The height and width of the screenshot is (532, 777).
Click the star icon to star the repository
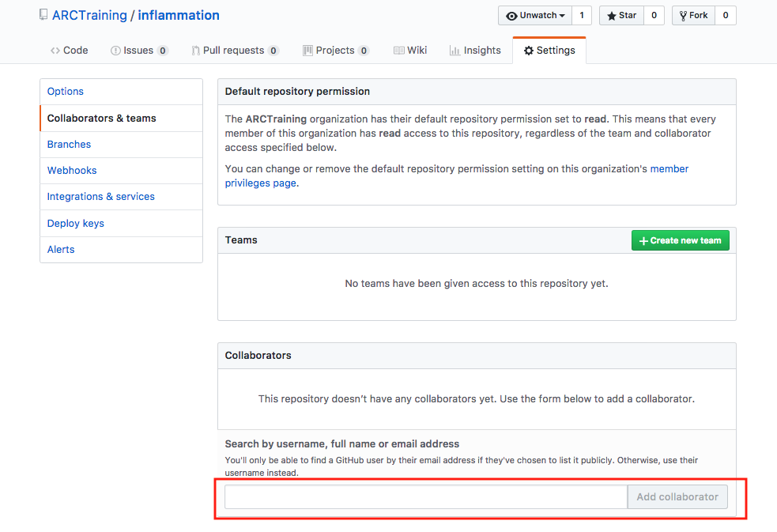tap(612, 15)
